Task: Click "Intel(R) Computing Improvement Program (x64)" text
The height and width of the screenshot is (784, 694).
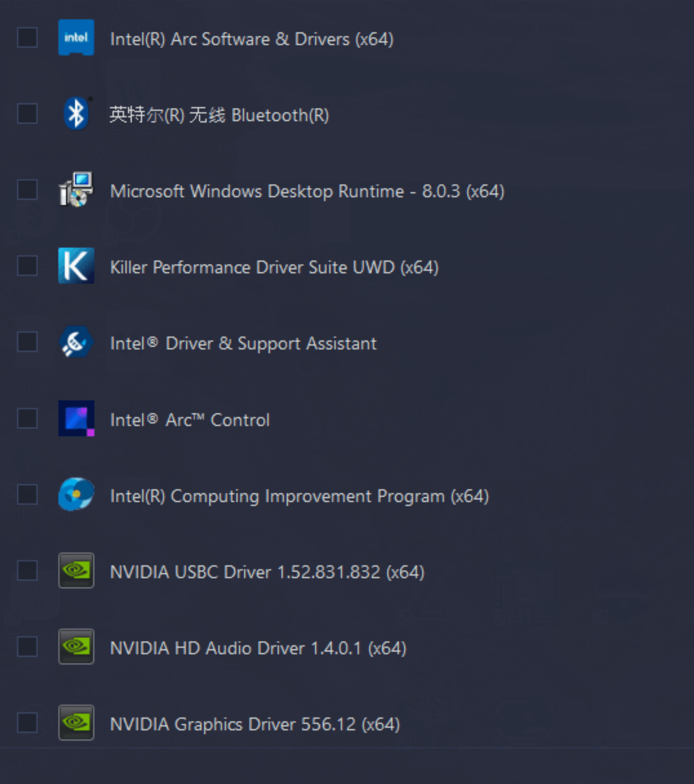Action: (x=300, y=496)
